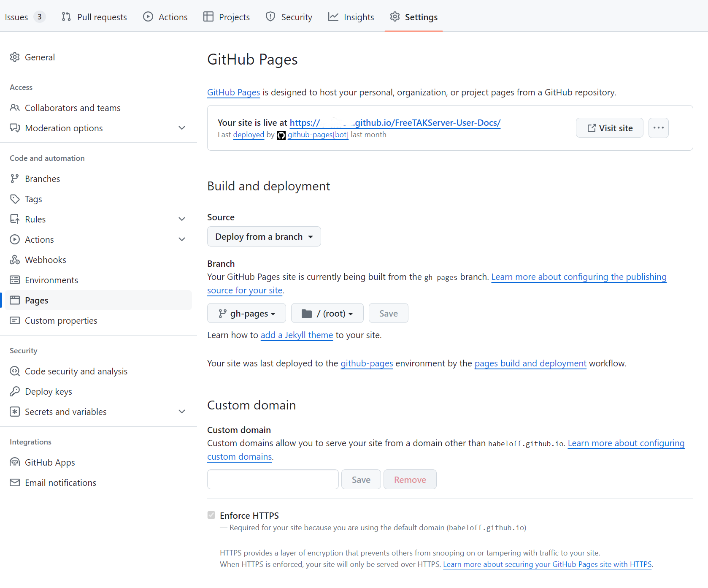Expand the Moderation options chevron
This screenshot has height=588, width=708.
coord(182,128)
